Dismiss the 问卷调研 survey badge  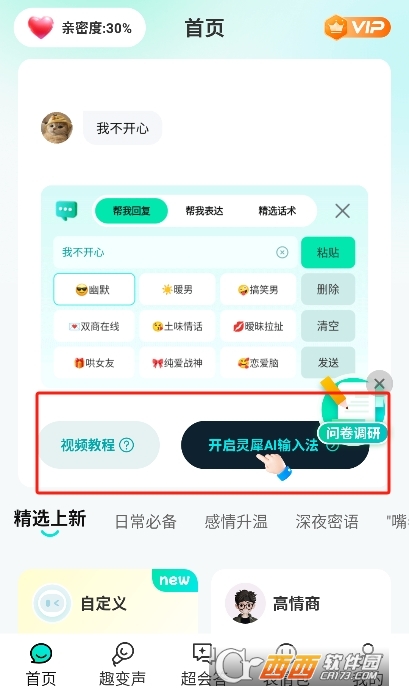[379, 383]
